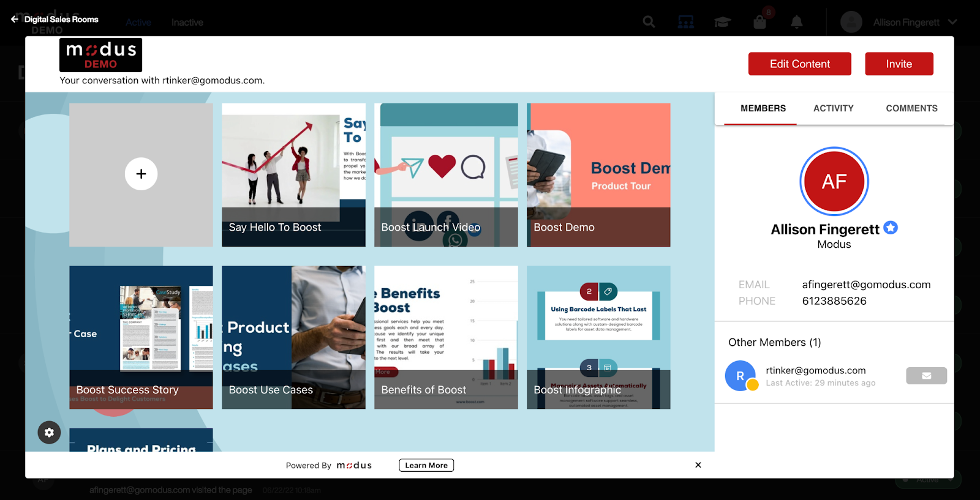Switch to the Comments tab
The height and width of the screenshot is (500, 980).
(911, 108)
